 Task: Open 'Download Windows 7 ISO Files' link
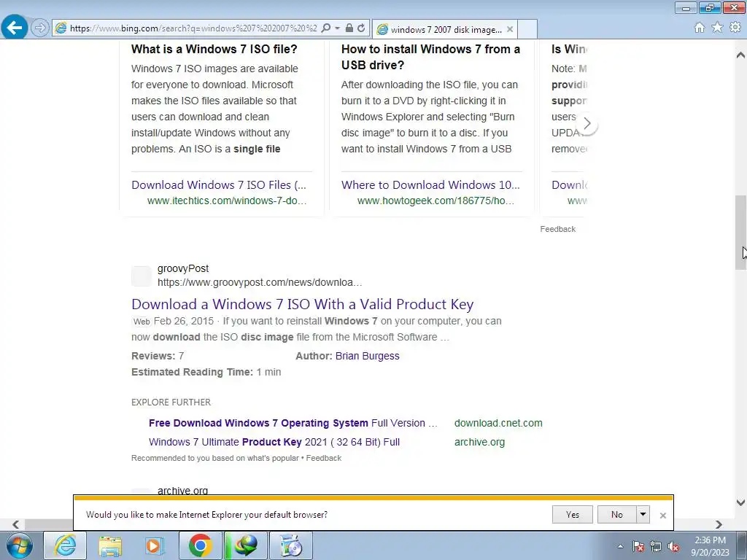point(219,184)
